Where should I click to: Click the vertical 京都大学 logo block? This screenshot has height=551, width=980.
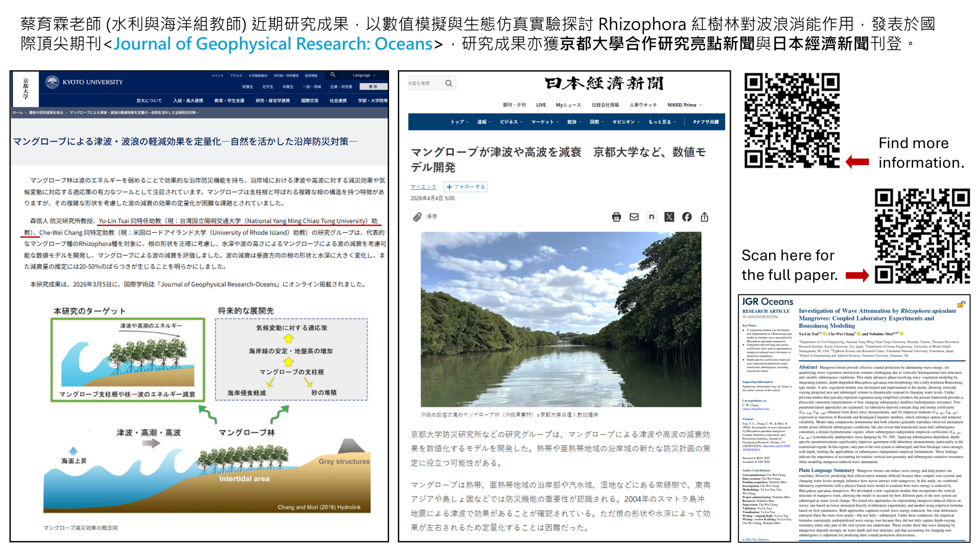(26, 89)
